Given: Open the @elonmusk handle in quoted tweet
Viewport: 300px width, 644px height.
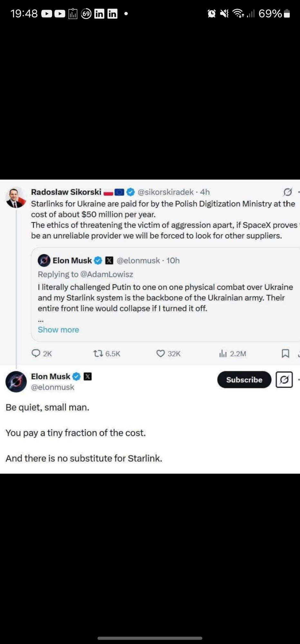Looking at the screenshot, I should point(138,260).
